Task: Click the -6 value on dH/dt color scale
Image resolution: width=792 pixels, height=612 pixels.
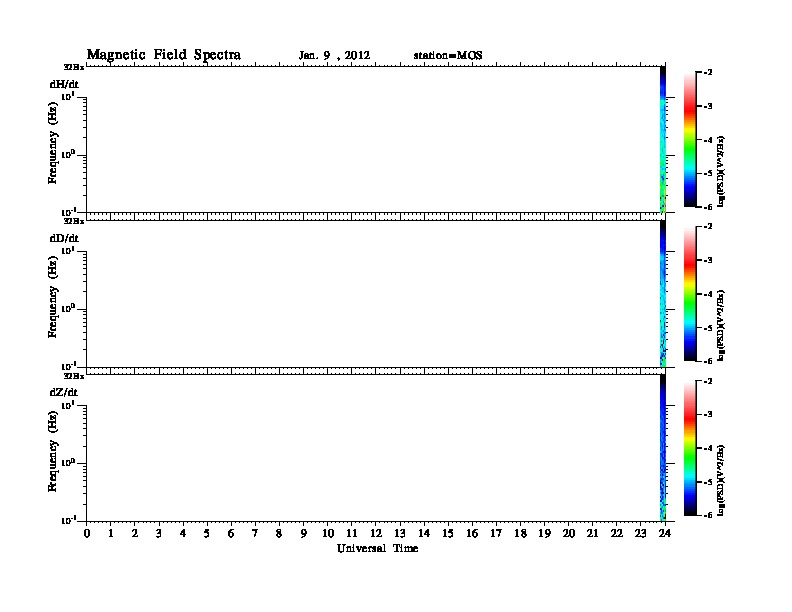Action: (708, 207)
